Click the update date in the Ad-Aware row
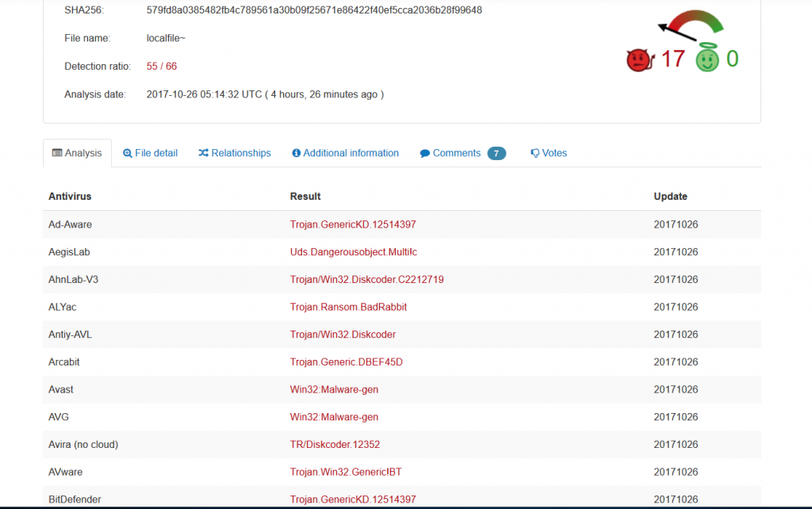 coord(676,224)
